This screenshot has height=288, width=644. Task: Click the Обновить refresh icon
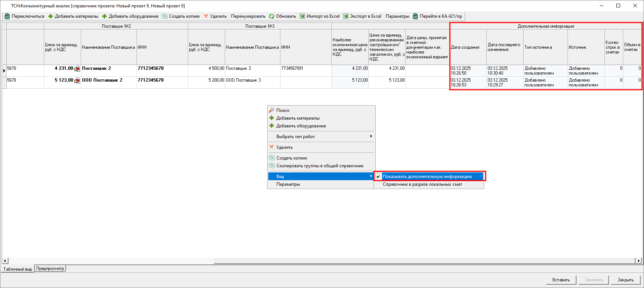coord(272,16)
